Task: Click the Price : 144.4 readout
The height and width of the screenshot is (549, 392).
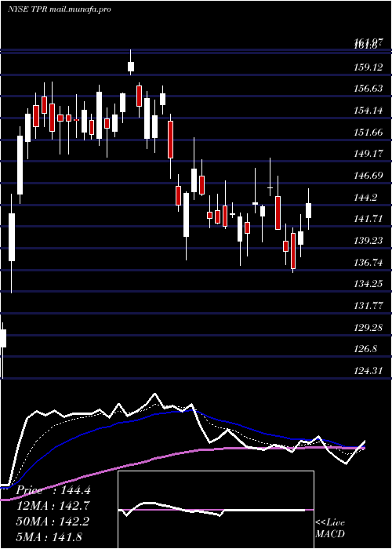Action: click(x=53, y=490)
